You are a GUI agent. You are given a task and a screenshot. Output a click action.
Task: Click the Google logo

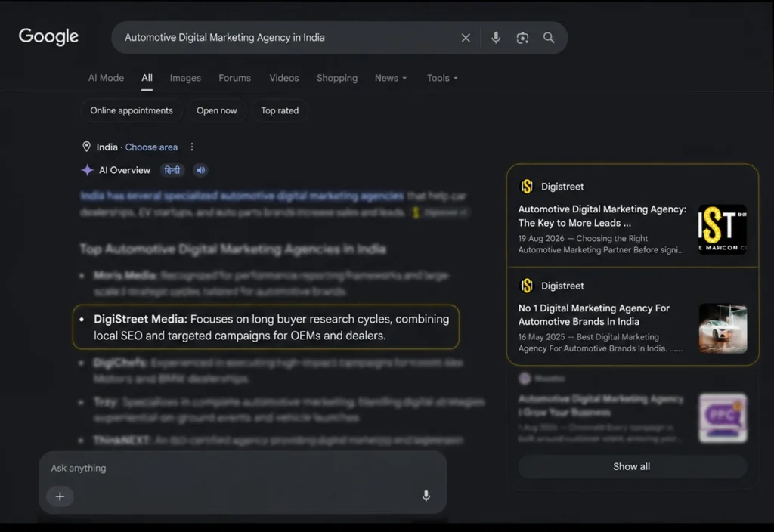pos(48,36)
